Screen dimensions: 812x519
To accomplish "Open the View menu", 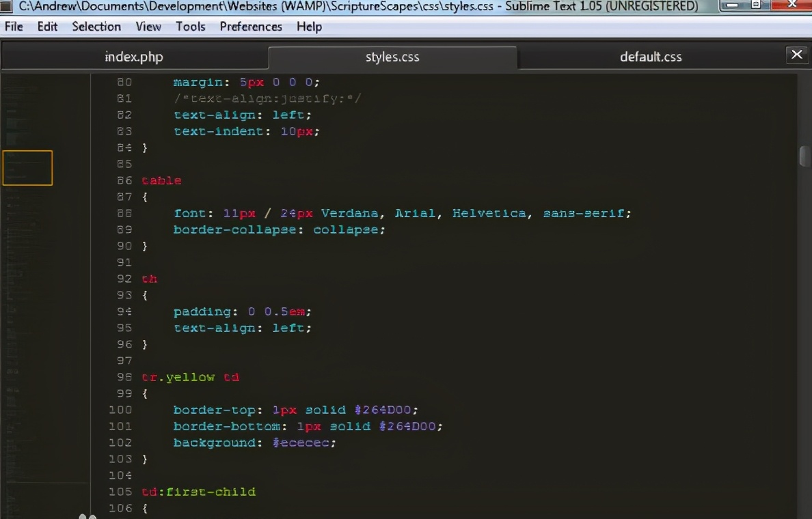I will click(148, 27).
